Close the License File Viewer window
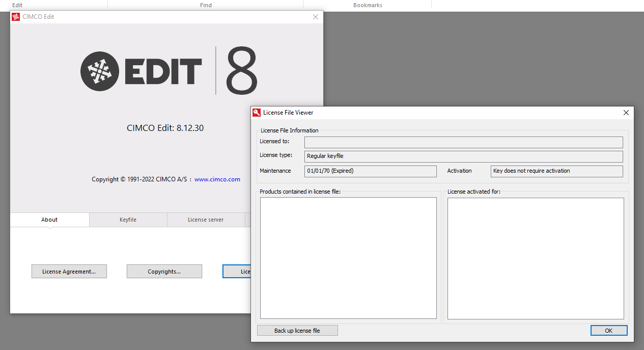Viewport: 644px width, 350px height. click(626, 113)
